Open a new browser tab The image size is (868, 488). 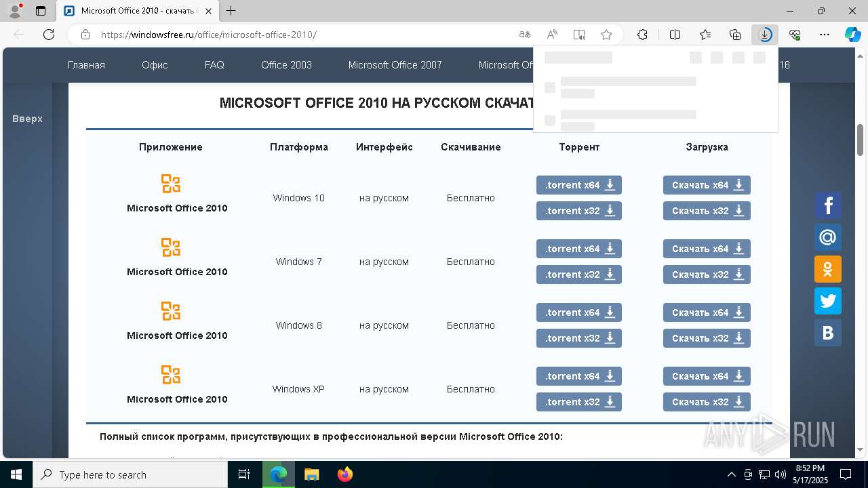[x=231, y=11]
